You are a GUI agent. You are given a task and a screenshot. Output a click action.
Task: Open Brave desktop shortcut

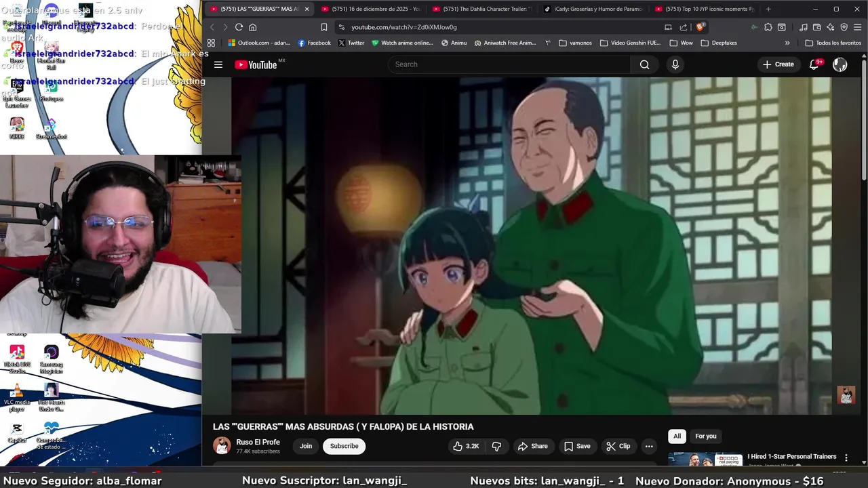click(17, 53)
